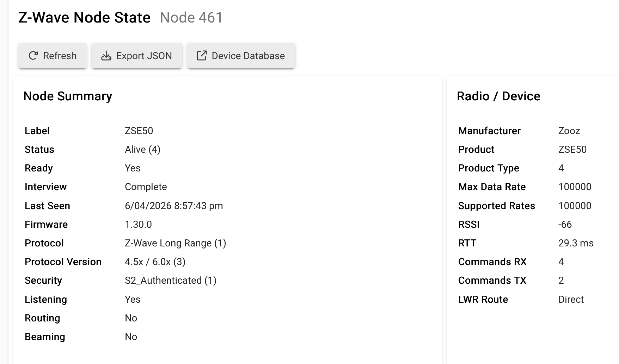This screenshot has width=619, height=364.
Task: Select the LWR Route value Direct
Action: (x=571, y=300)
